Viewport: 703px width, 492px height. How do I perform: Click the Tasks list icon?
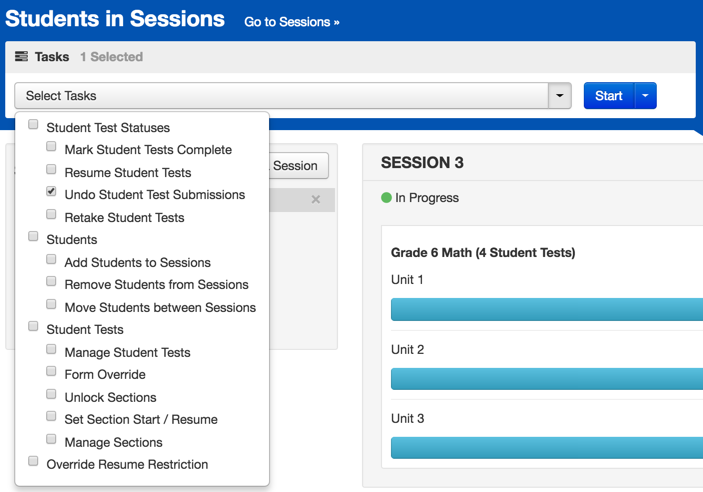pos(21,57)
